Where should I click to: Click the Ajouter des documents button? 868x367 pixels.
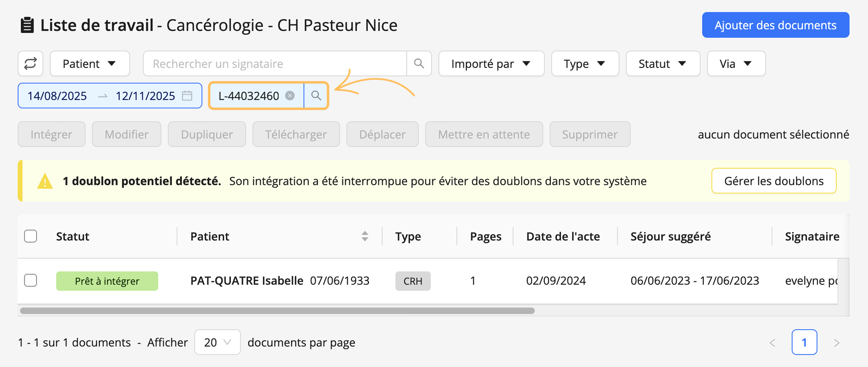click(x=776, y=25)
